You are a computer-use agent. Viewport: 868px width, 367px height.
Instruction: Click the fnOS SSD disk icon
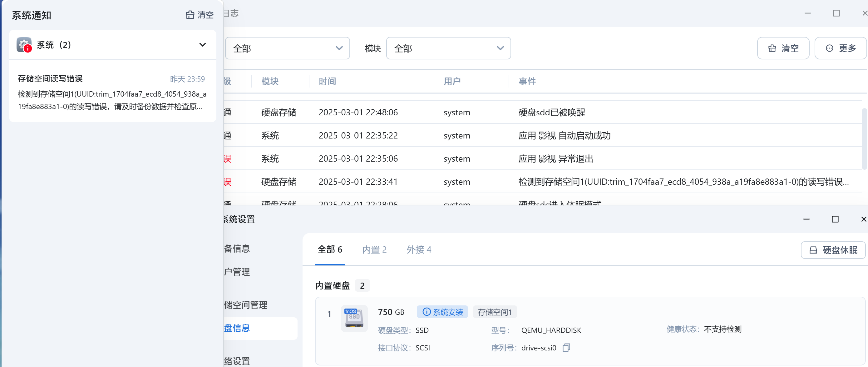coord(354,319)
